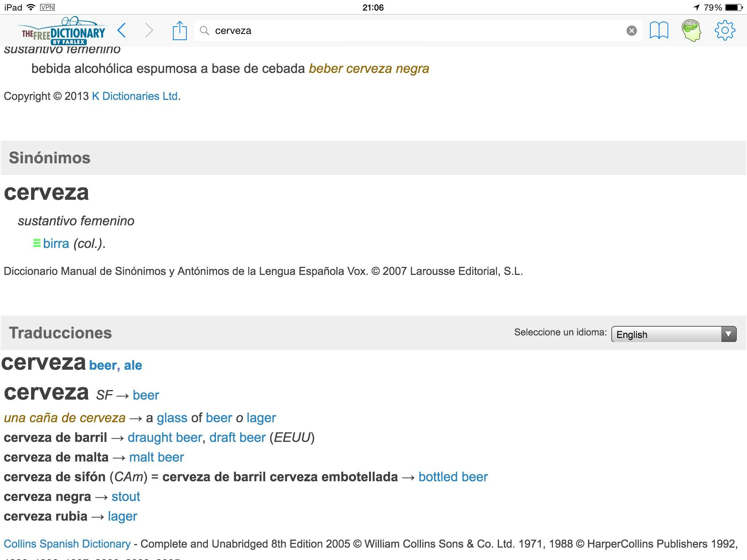Open the Collins Spanish Dictionary link
The width and height of the screenshot is (747, 560).
click(67, 544)
